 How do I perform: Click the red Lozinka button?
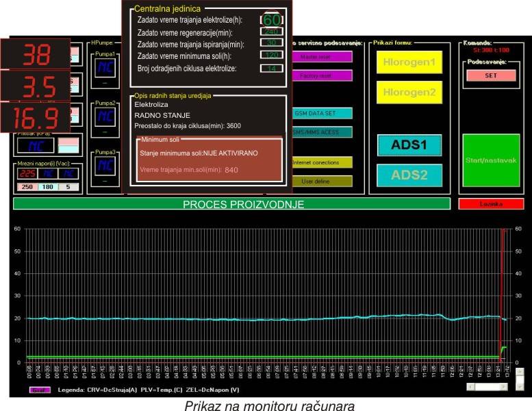coord(490,204)
